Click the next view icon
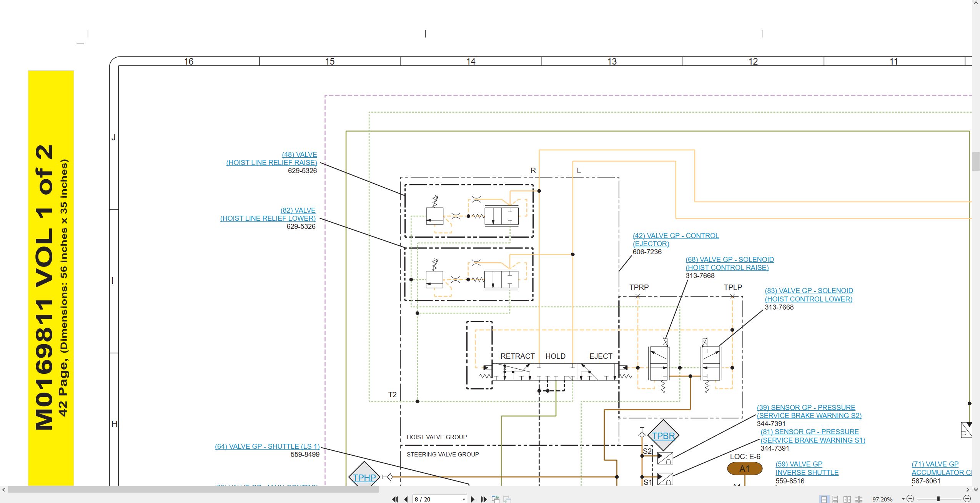 click(x=507, y=499)
